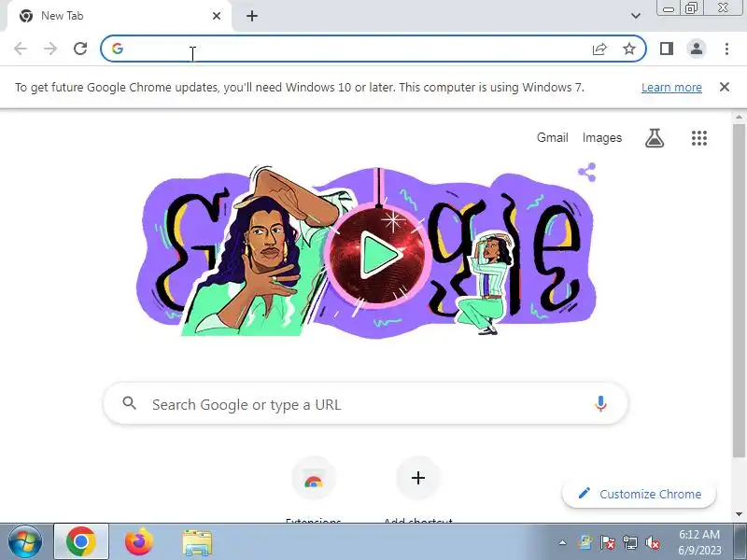This screenshot has width=747, height=560.
Task: Open the share this page icon
Action: click(x=599, y=49)
